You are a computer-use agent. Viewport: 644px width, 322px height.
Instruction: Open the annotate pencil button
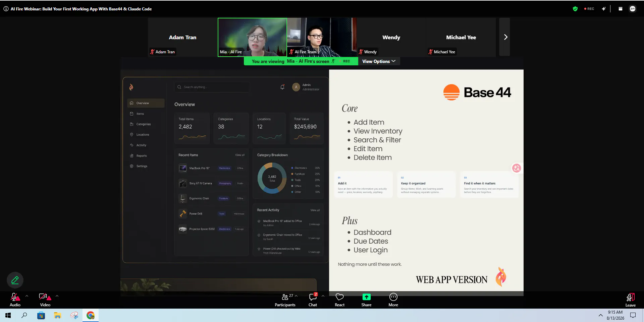pyautogui.click(x=15, y=280)
